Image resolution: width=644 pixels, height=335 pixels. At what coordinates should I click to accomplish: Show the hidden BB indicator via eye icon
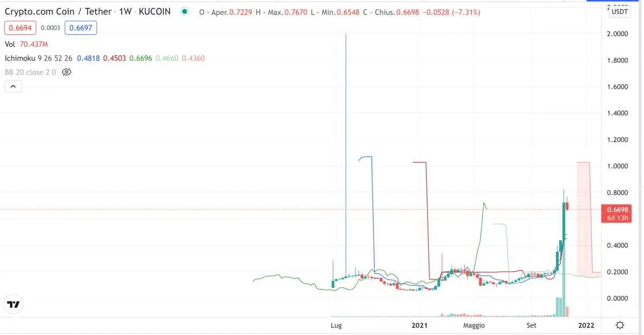(67, 72)
